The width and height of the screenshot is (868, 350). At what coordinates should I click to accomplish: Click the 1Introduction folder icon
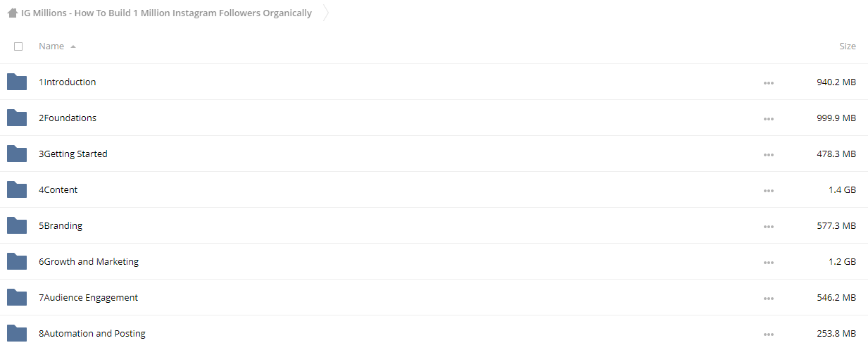coord(17,82)
